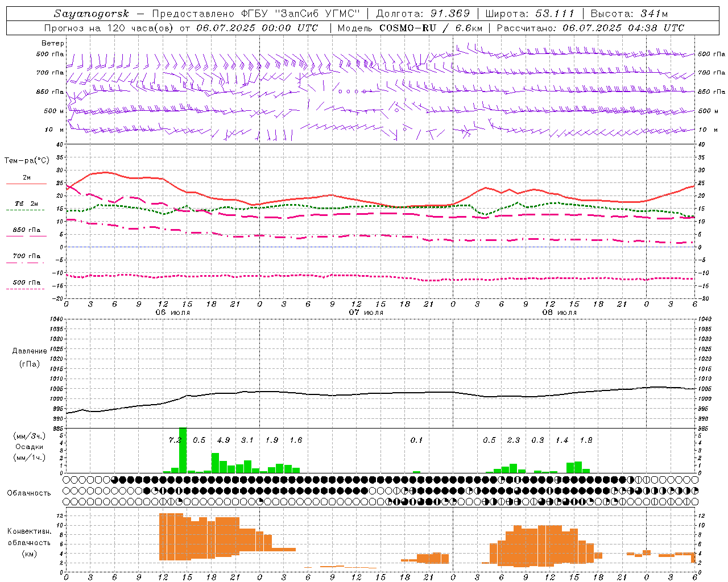Click the '08 июля' date label

[x=559, y=313]
